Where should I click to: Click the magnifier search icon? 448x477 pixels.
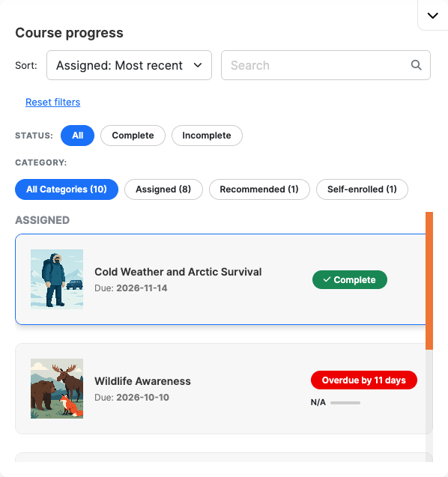coord(416,65)
